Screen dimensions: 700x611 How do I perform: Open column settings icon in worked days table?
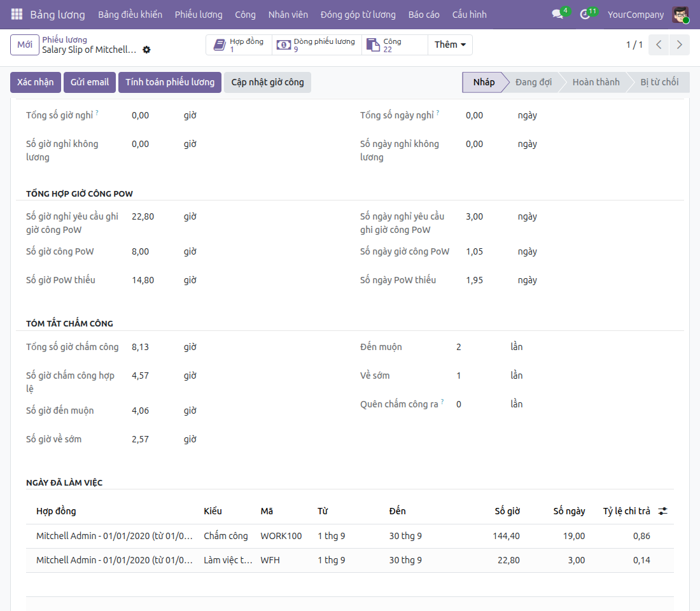coord(663,511)
